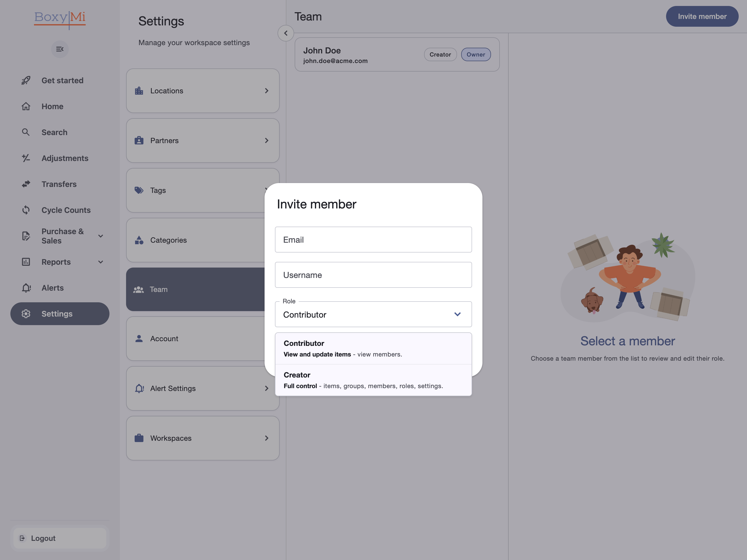
Task: Select the Contributor role option
Action: (x=373, y=348)
